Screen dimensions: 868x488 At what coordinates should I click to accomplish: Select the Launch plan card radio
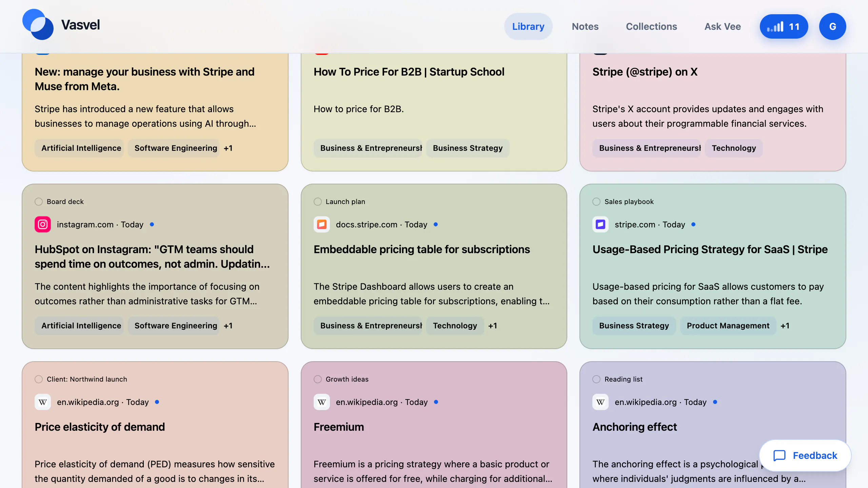click(x=318, y=202)
